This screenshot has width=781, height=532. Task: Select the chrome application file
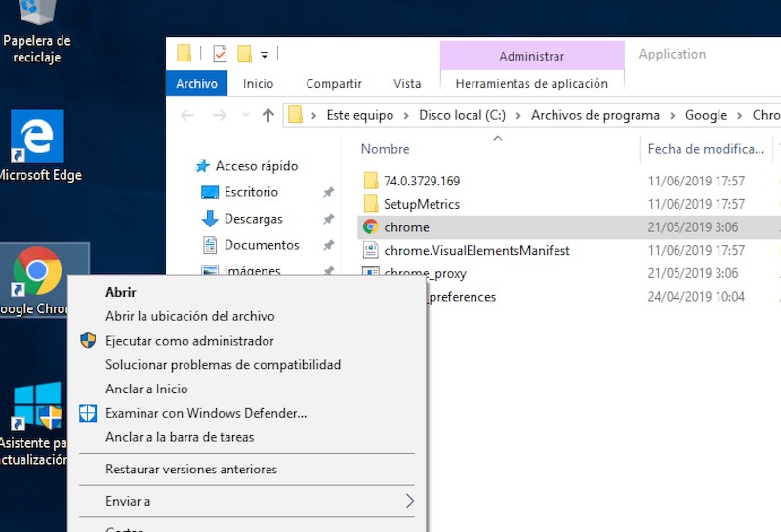(406, 227)
